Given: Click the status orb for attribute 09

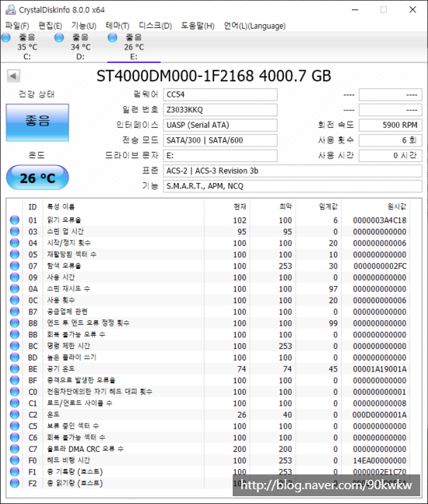Looking at the screenshot, I should (15, 277).
